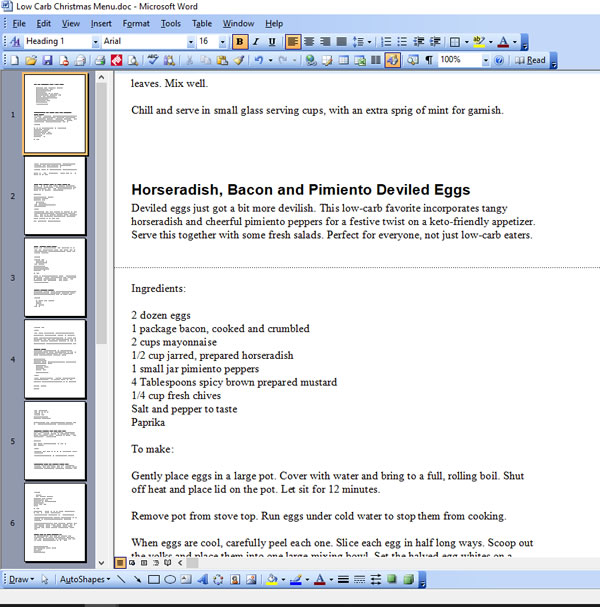Insert Clip Art from Drawing toolbar
The height and width of the screenshot is (607, 600).
[235, 580]
